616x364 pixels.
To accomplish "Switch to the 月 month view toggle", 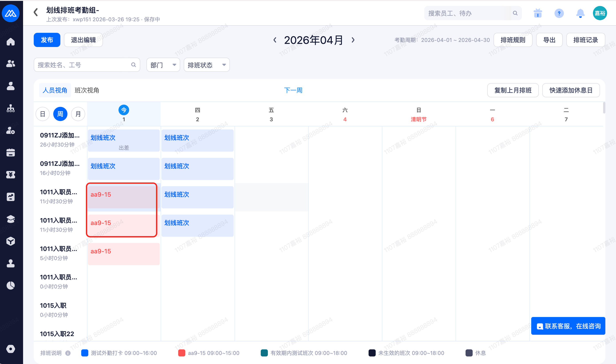I will tap(78, 114).
